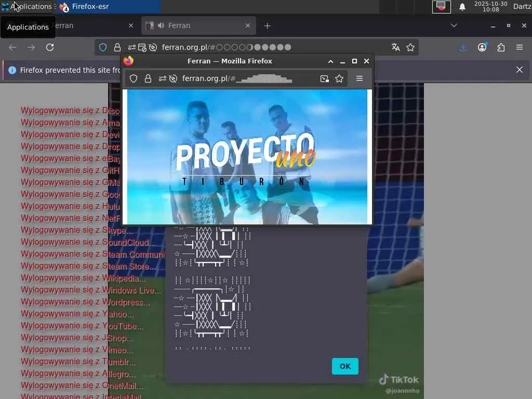Click padlock in popup window address bar
Screen dimensions: 532x399
(148, 79)
